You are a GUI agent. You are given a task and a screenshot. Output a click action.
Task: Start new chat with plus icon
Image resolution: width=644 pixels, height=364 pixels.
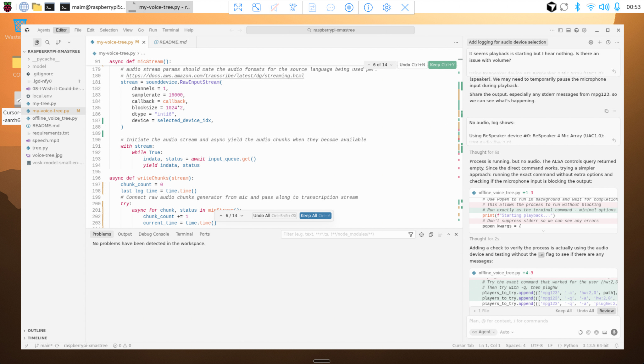point(600,42)
